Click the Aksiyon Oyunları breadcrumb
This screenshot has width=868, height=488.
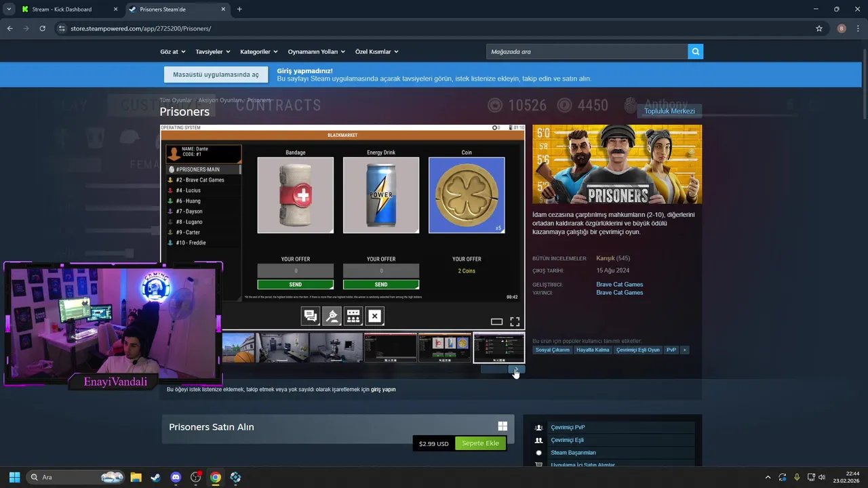tap(220, 100)
